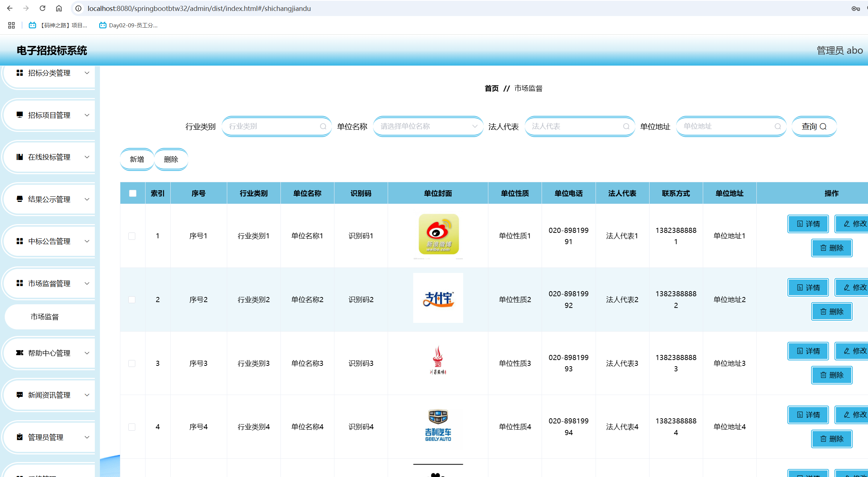Open Day02-09-员工分 bookmark
The height and width of the screenshot is (477, 868).
click(x=128, y=25)
